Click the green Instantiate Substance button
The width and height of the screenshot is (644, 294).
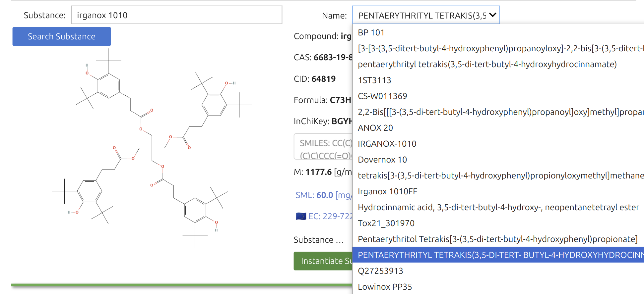tap(323, 261)
